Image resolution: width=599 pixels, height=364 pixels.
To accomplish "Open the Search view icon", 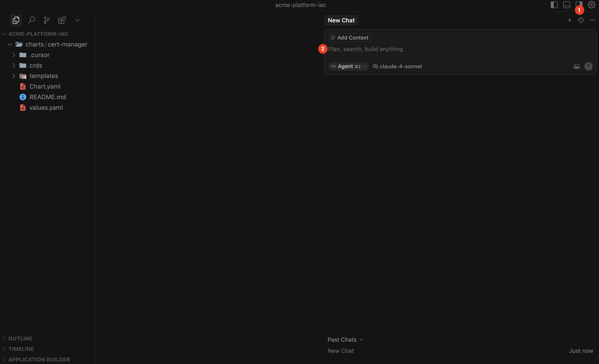I will (x=31, y=20).
